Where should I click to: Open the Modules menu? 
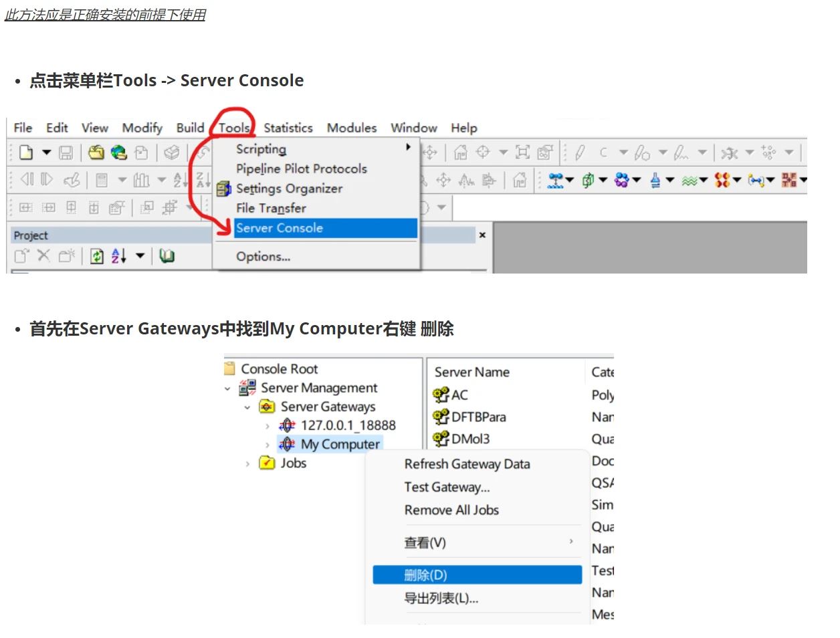point(352,128)
